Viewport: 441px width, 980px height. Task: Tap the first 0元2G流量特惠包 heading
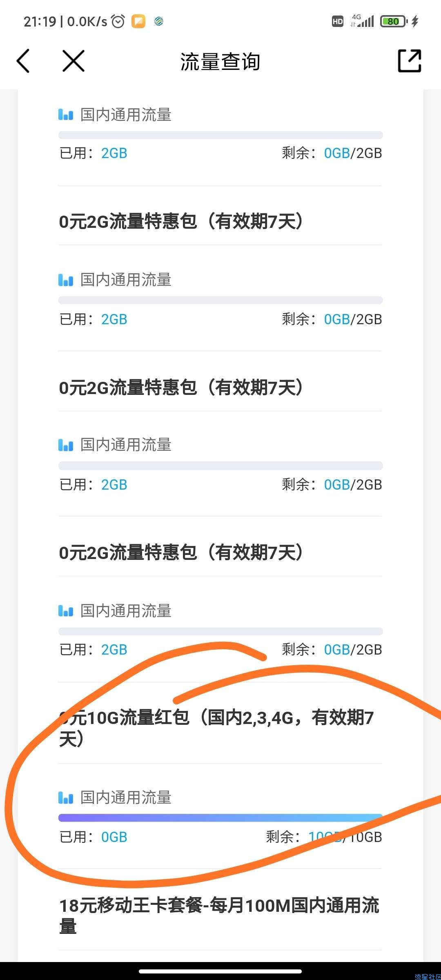tap(181, 221)
